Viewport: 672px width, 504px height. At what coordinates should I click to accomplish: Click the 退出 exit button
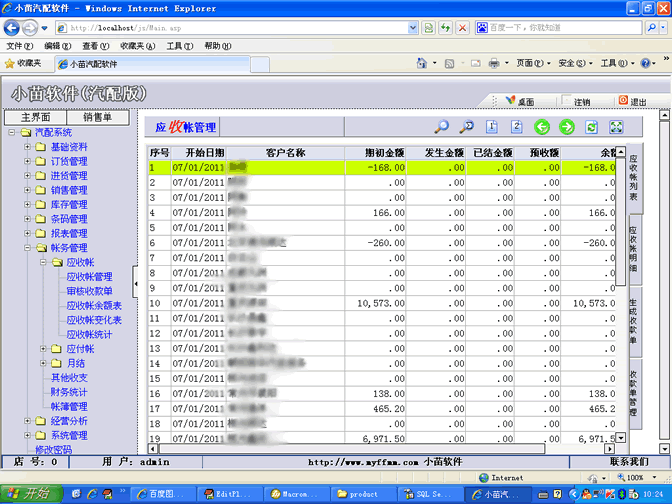pyautogui.click(x=633, y=102)
